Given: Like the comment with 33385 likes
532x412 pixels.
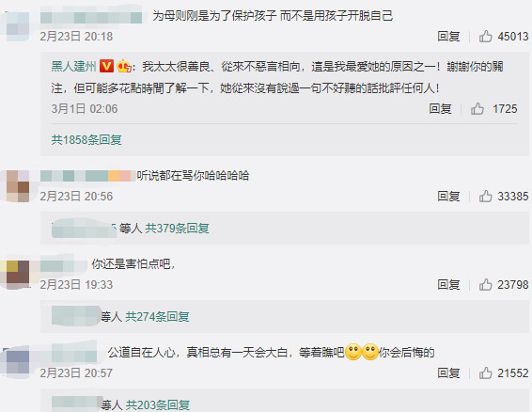Looking at the screenshot, I should click(x=486, y=196).
